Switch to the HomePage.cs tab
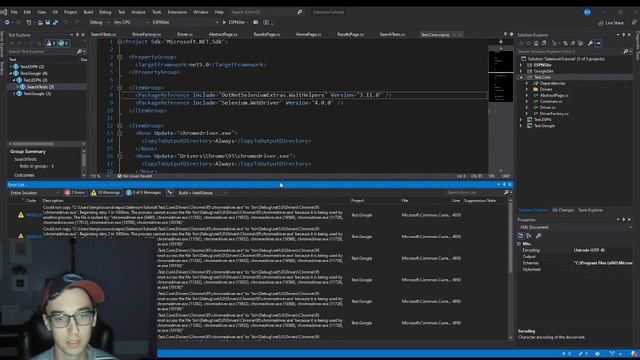 tap(309, 35)
